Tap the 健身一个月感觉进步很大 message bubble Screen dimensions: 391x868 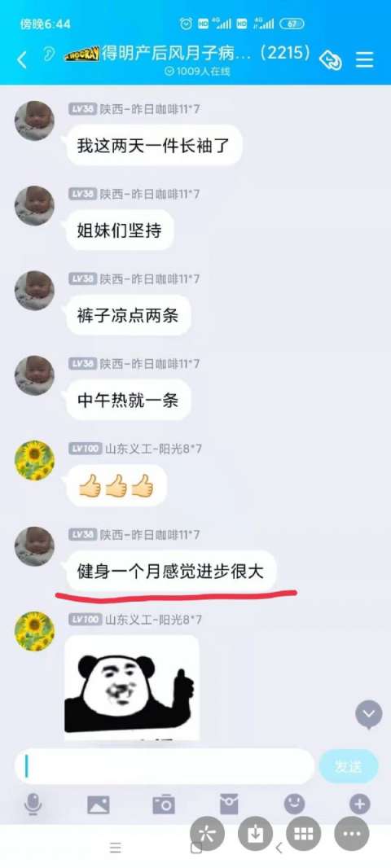click(x=171, y=570)
